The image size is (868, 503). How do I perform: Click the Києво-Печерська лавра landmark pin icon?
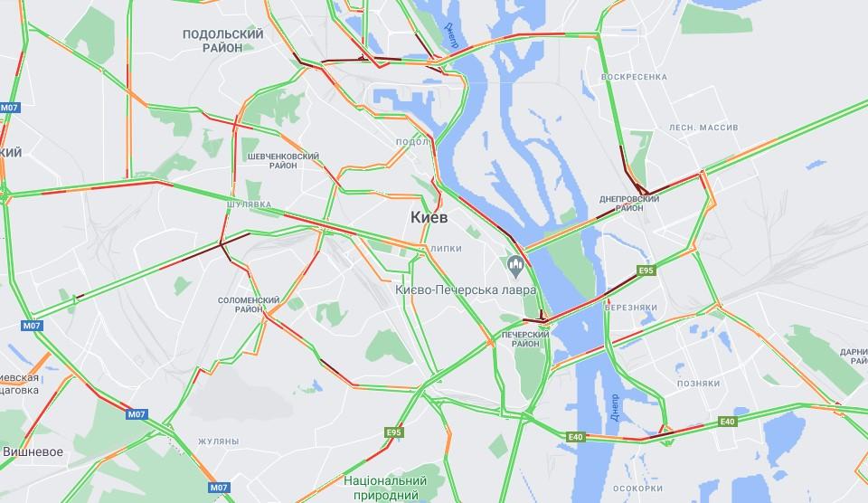(515, 267)
